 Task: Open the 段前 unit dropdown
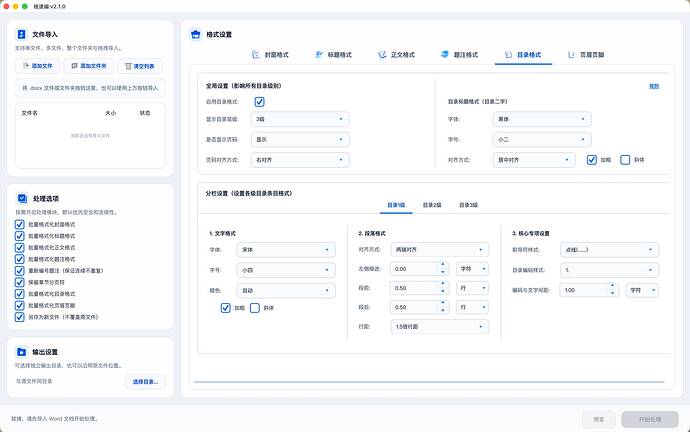point(472,288)
